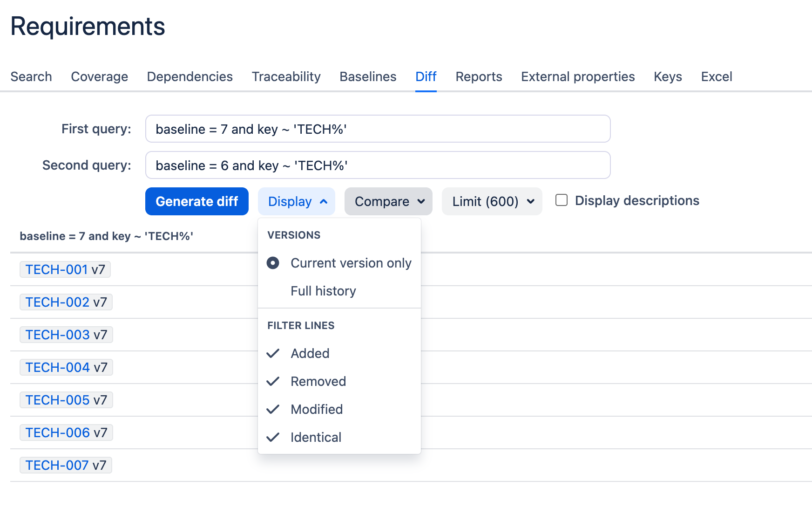Open requirement TECH-001 v7 link
Image resolution: width=812 pixels, height=508 pixels.
(x=65, y=270)
